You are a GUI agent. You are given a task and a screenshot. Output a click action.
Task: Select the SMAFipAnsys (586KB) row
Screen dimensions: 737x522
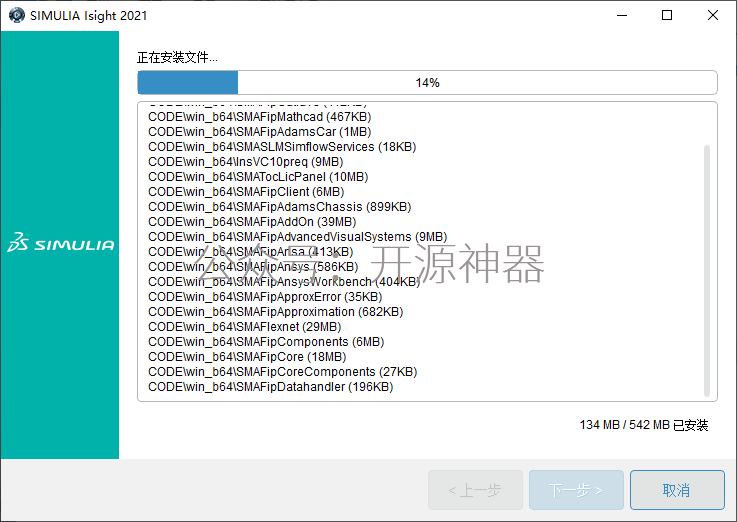pos(253,267)
